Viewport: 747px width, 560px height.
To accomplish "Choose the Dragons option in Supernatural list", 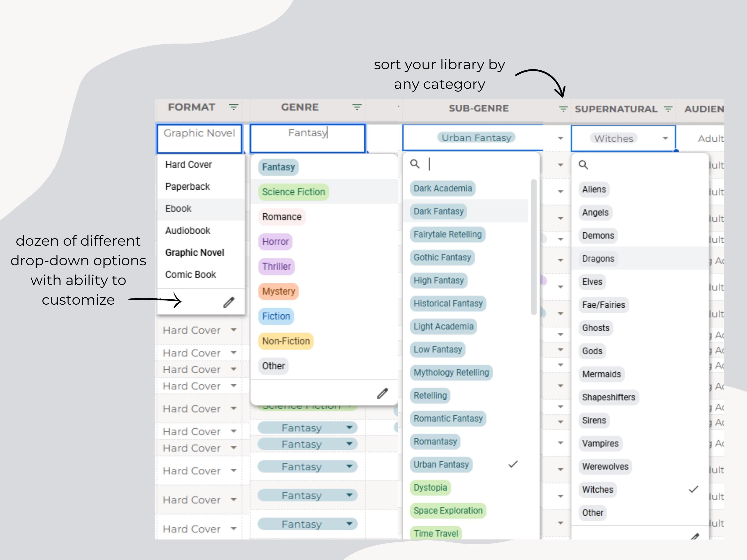I will 598,259.
